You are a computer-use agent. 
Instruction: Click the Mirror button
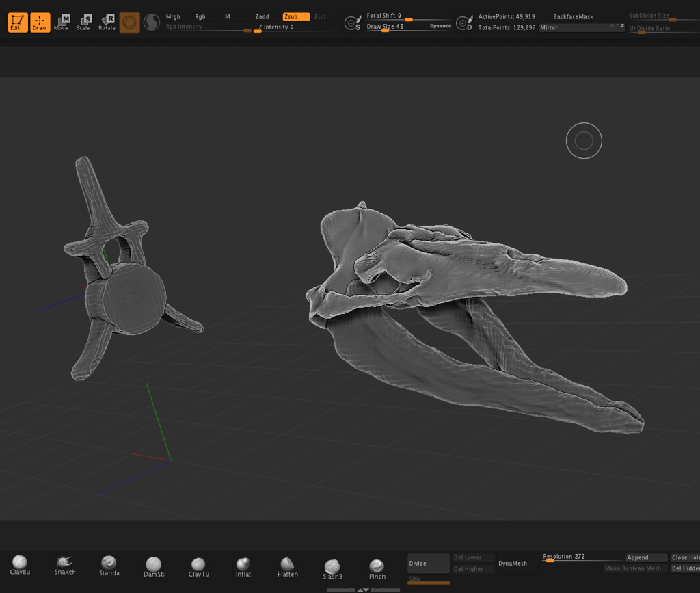pyautogui.click(x=582, y=27)
